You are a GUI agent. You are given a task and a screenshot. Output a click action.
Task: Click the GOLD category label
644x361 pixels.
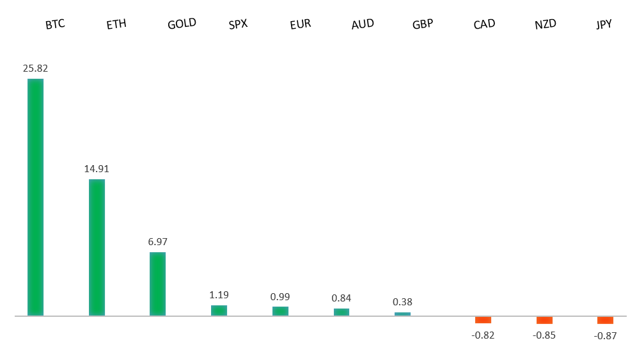coord(182,24)
